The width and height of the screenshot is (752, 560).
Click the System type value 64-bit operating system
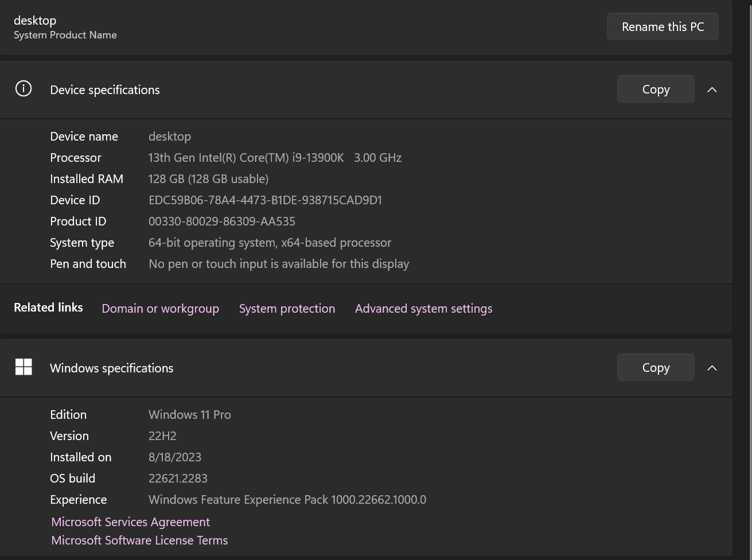270,243
